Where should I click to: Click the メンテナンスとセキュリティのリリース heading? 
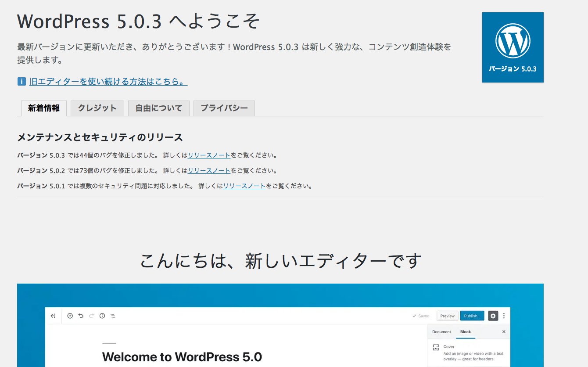100,137
